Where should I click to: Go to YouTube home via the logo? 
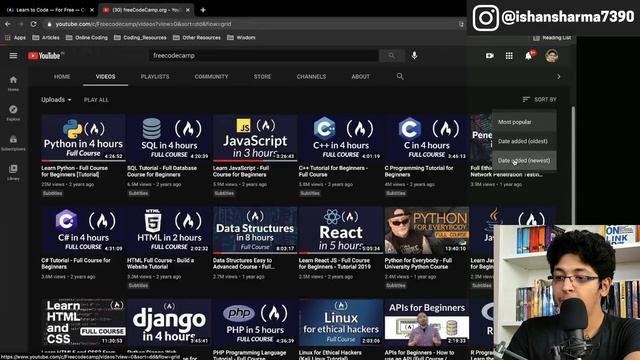[44, 56]
